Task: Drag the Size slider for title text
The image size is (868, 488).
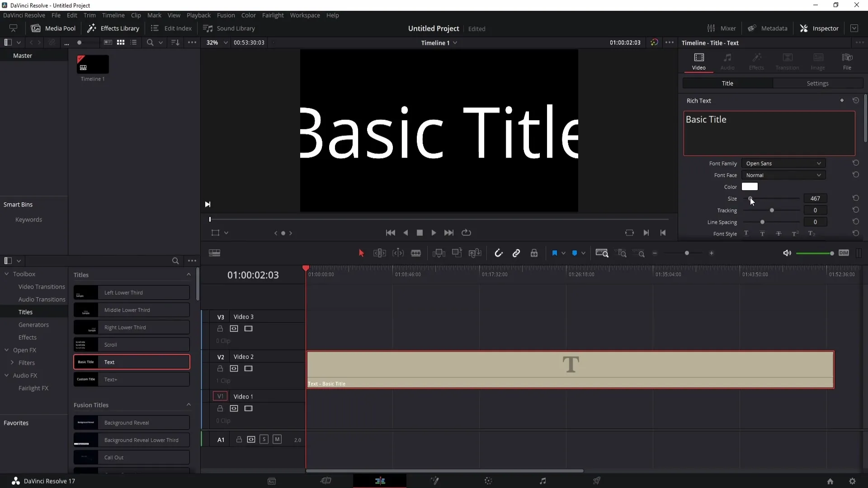Action: pyautogui.click(x=751, y=198)
